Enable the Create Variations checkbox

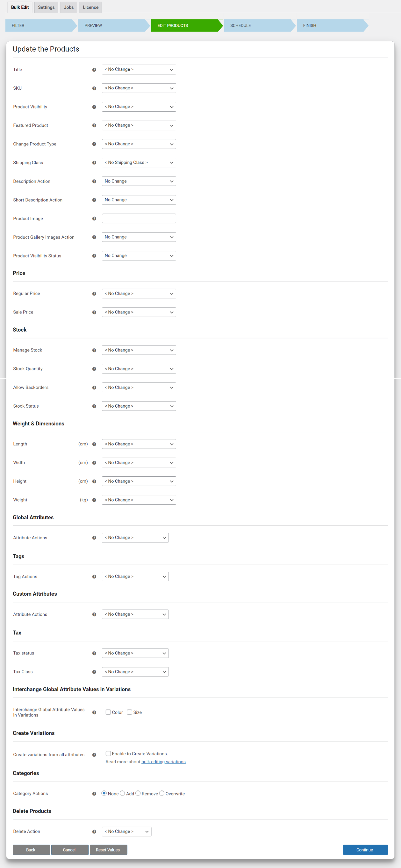108,753
